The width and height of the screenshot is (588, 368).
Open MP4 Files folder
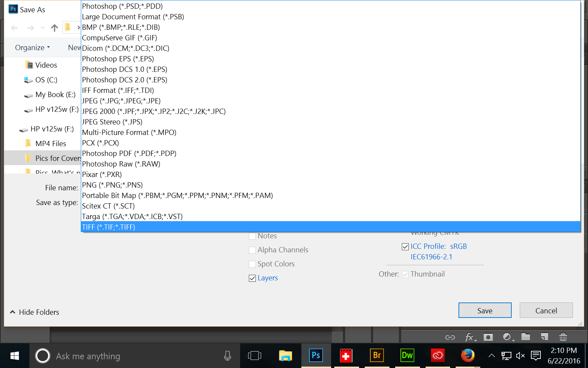point(45,144)
